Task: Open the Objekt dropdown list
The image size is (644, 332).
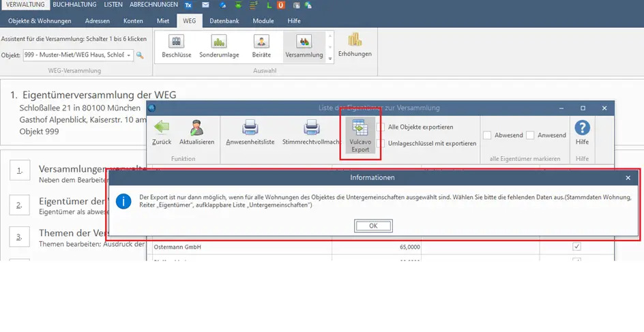Action: pos(128,55)
